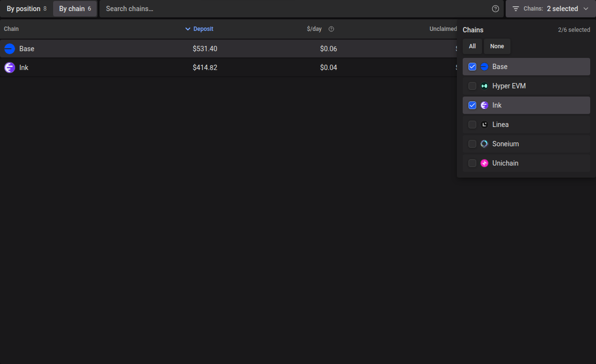Click the Soneium label in filter
This screenshot has width=596, height=364.
tap(506, 144)
